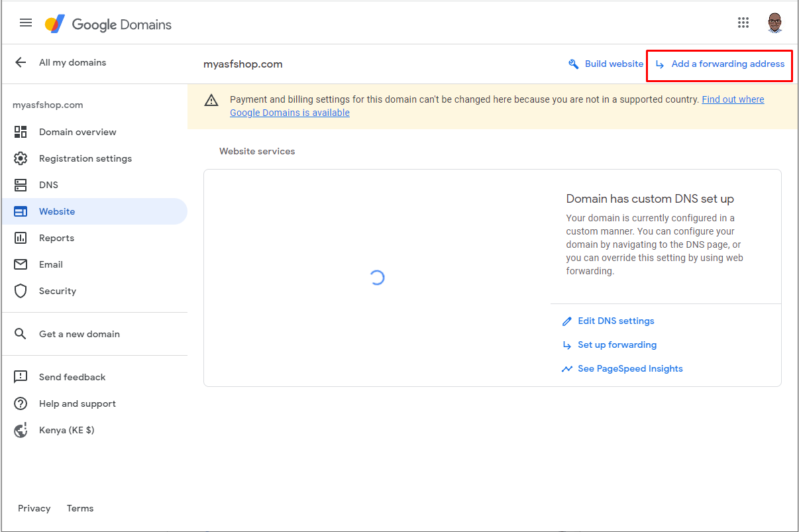
Task: Open See PageSpeed Insights
Action: click(x=630, y=368)
